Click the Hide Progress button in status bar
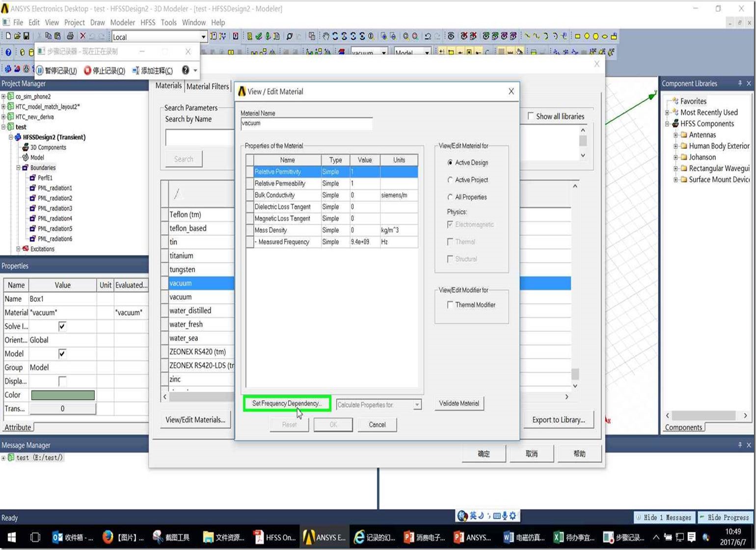This screenshot has height=550, width=756. (725, 517)
